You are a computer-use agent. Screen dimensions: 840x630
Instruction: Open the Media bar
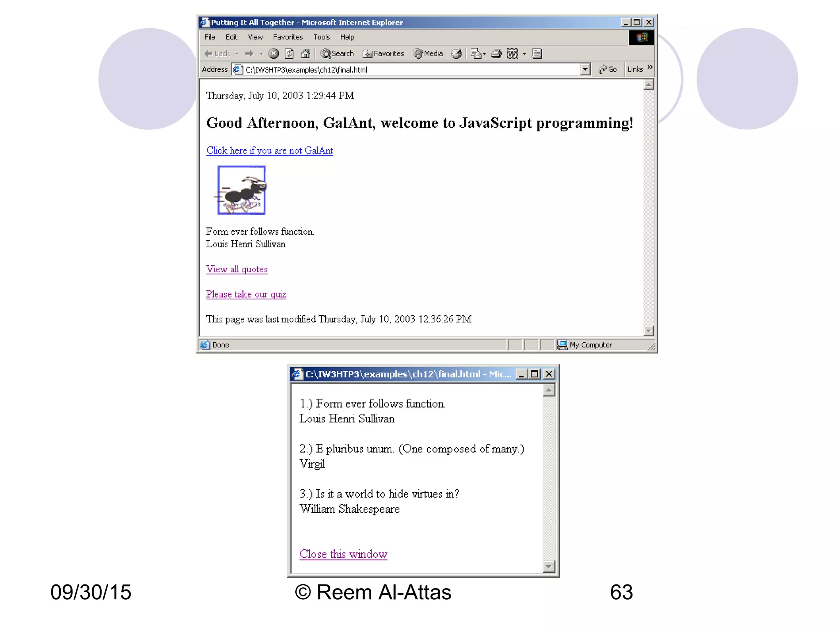pos(428,54)
